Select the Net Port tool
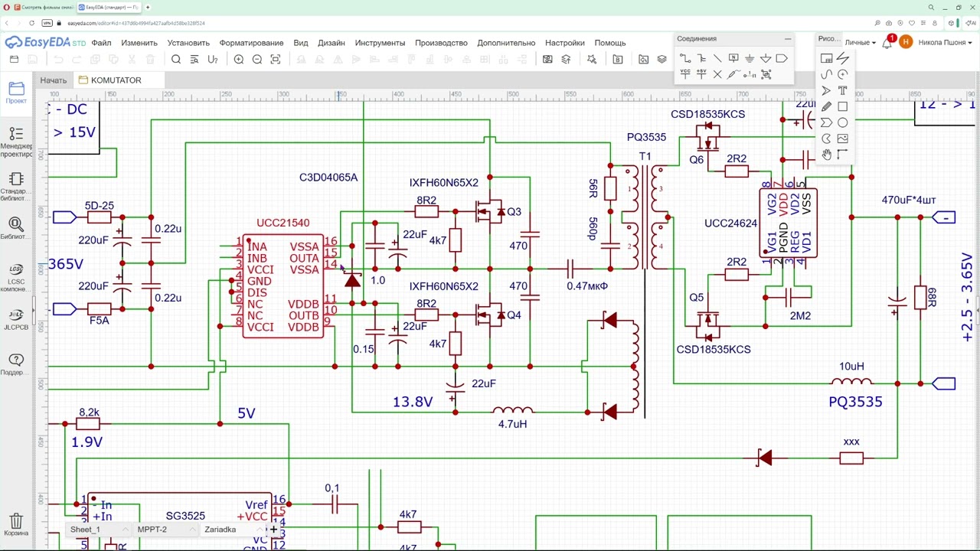The height and width of the screenshot is (551, 980). (x=782, y=58)
